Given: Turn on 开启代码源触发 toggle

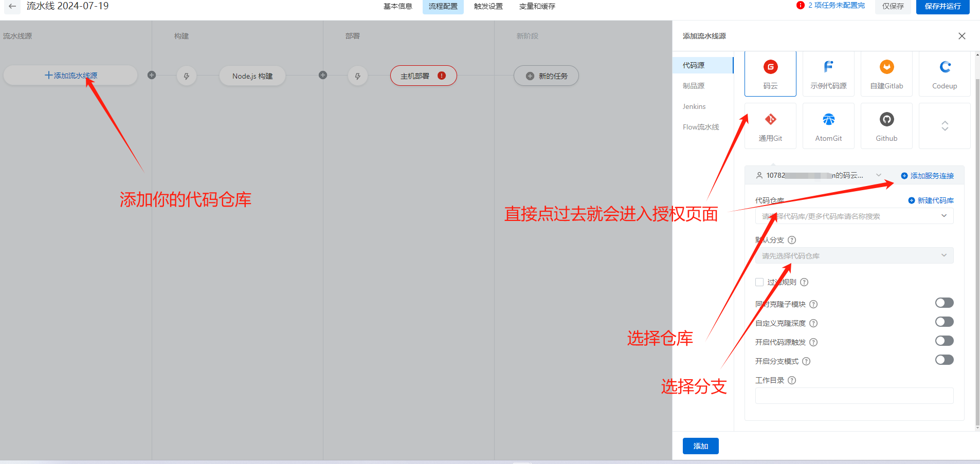Looking at the screenshot, I should 944,341.
